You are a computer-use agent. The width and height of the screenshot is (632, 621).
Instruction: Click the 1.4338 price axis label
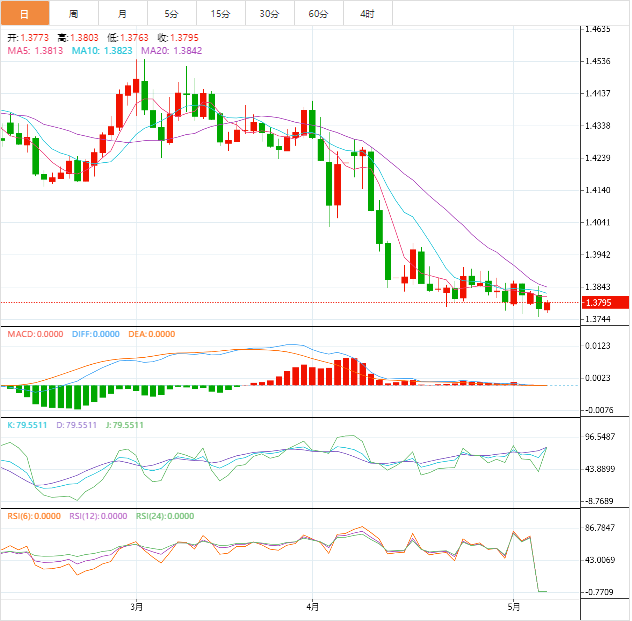point(598,126)
